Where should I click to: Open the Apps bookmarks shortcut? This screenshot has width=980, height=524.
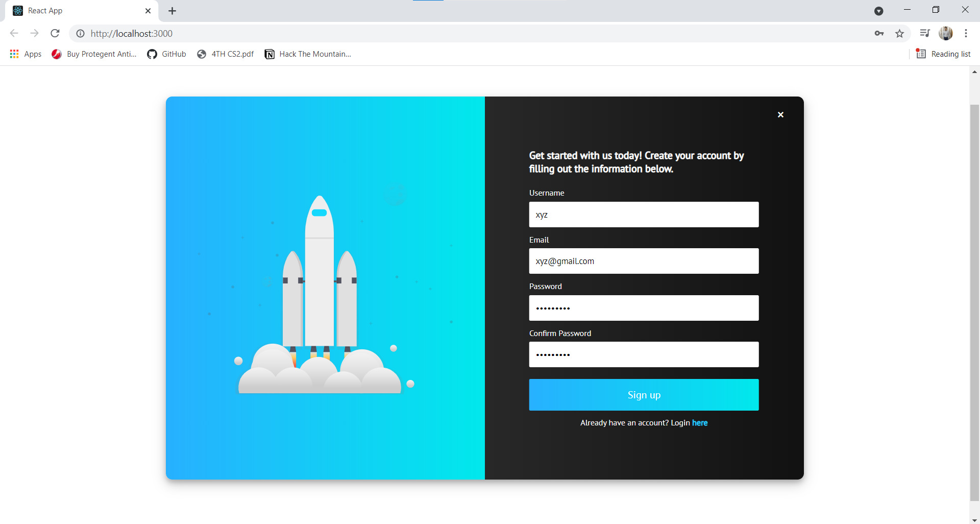coord(26,54)
